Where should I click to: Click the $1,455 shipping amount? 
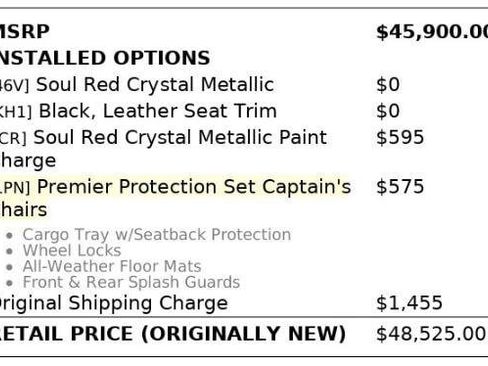409,303
